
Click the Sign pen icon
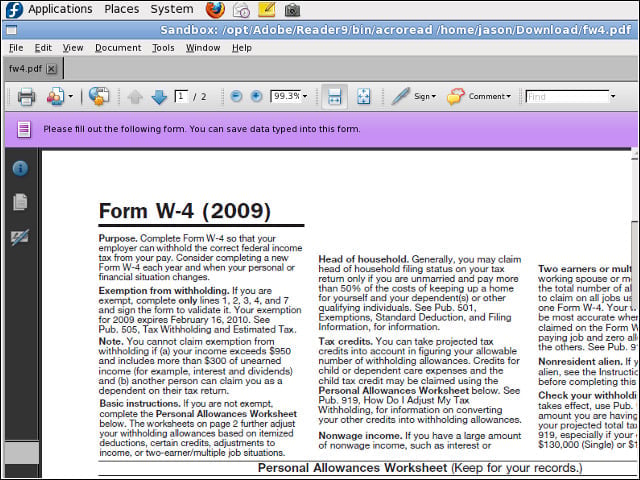(x=400, y=96)
